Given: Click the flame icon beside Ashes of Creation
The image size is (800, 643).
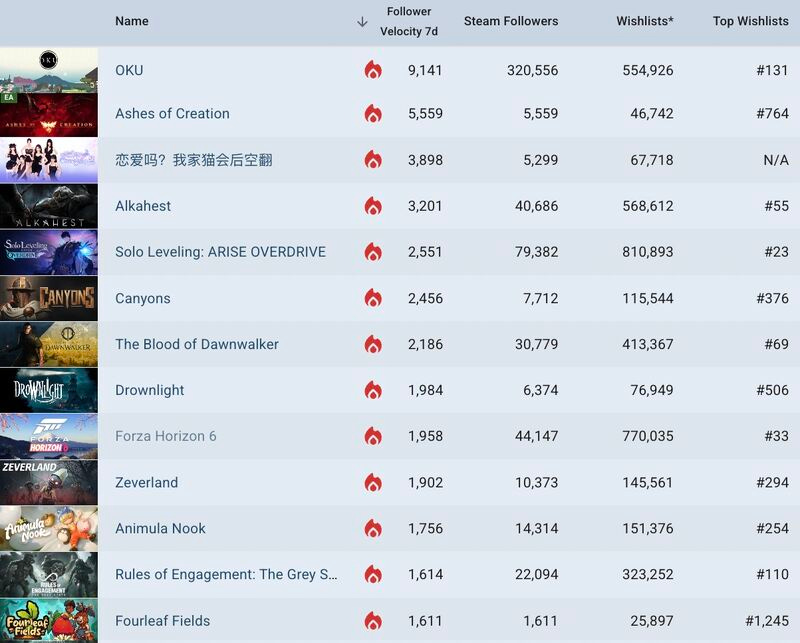Looking at the screenshot, I should [x=373, y=113].
